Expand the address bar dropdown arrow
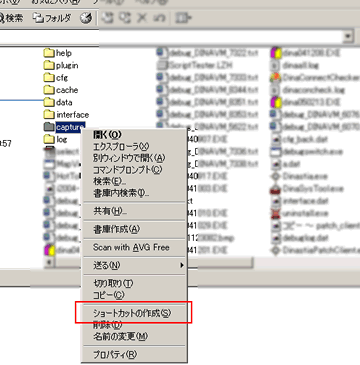 pos(348,36)
